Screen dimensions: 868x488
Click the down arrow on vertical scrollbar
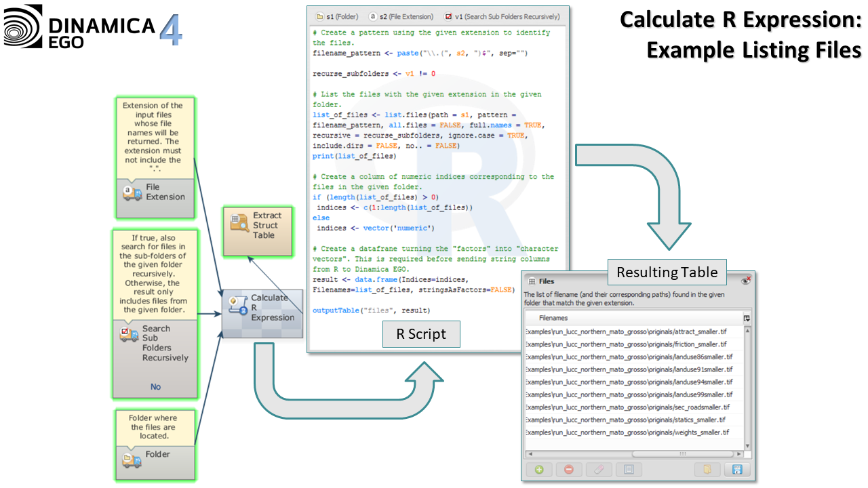coord(747,445)
